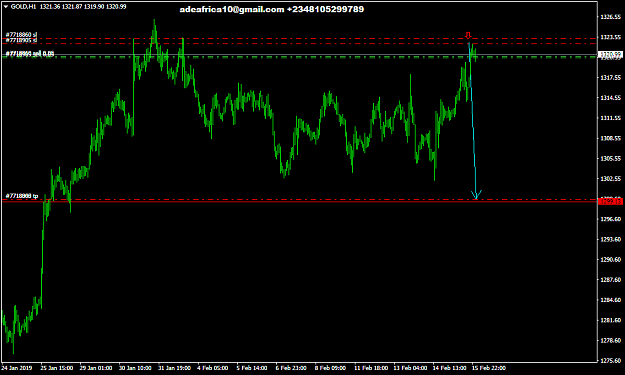Click the 5 Feb 14:00 time label
This screenshot has height=375, width=625.
(x=252, y=368)
